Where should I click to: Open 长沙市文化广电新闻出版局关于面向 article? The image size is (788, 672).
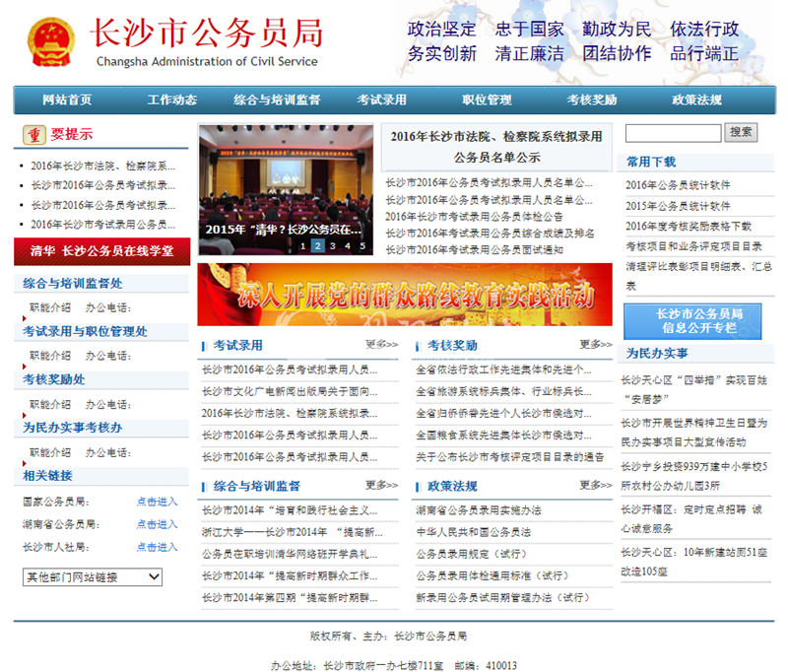click(x=290, y=391)
